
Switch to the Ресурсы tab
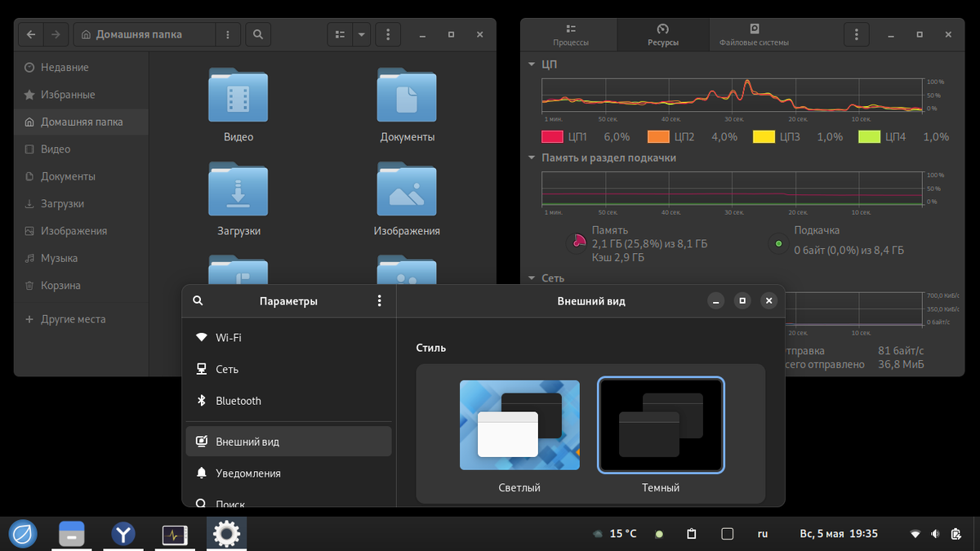click(x=662, y=35)
